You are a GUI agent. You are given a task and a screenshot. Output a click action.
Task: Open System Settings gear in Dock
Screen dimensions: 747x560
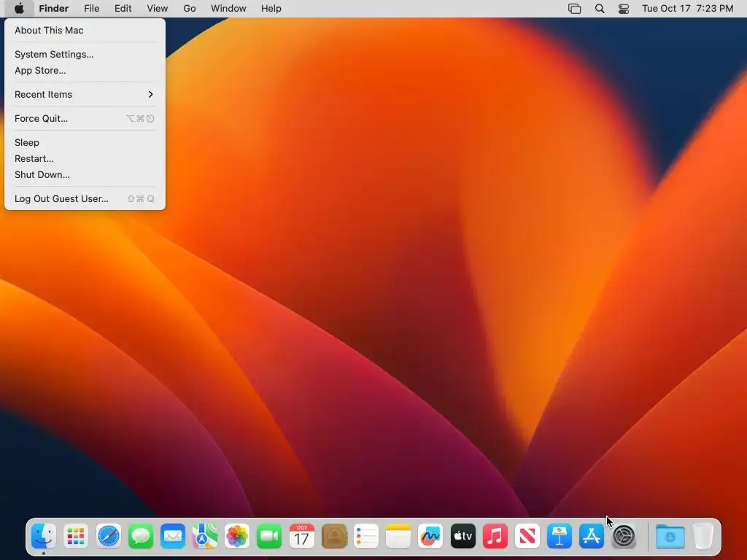click(624, 536)
